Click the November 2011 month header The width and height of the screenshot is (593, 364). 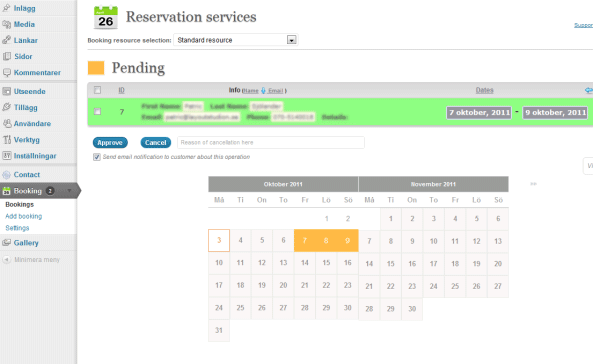(x=433, y=184)
